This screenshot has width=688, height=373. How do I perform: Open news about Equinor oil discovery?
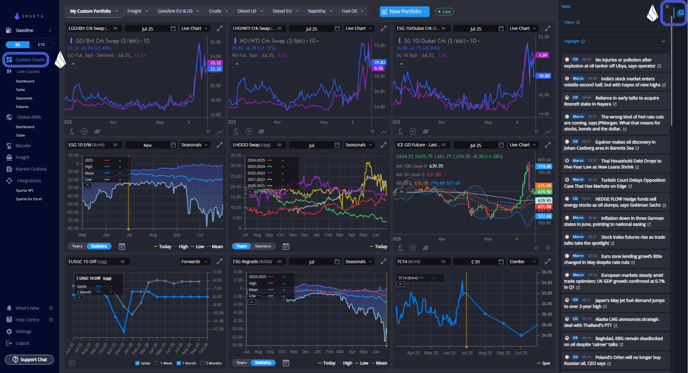pos(615,145)
